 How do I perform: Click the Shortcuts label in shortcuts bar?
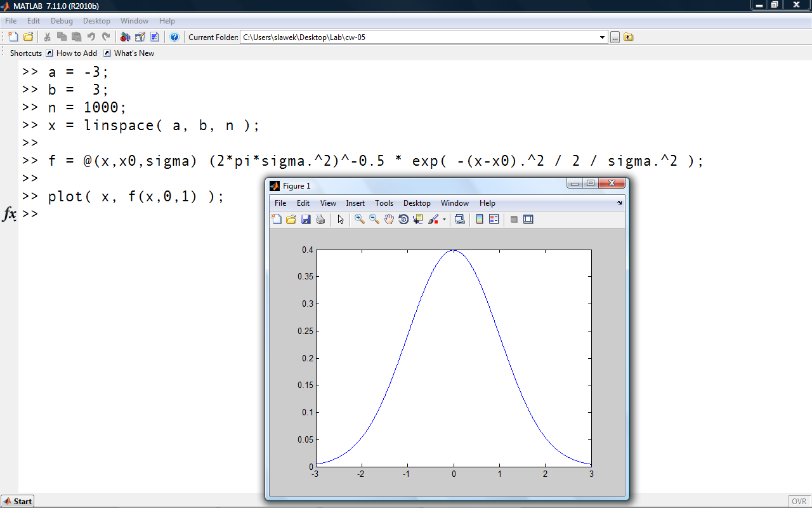(x=26, y=53)
